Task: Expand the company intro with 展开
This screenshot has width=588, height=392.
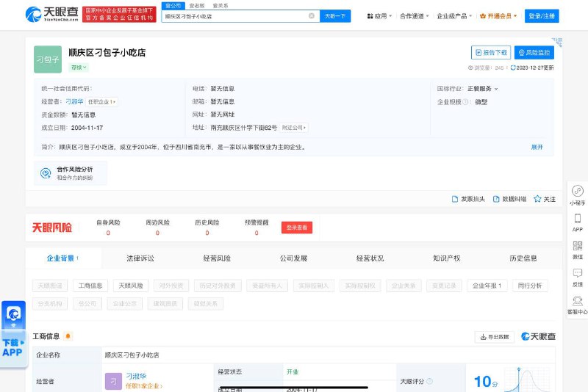Action: [x=537, y=147]
